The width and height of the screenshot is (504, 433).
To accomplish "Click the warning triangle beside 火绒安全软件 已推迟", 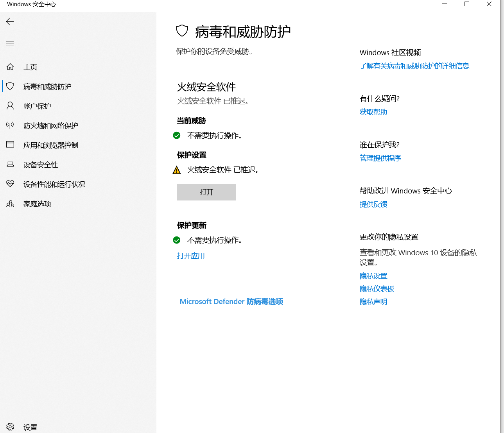I will click(x=176, y=170).
